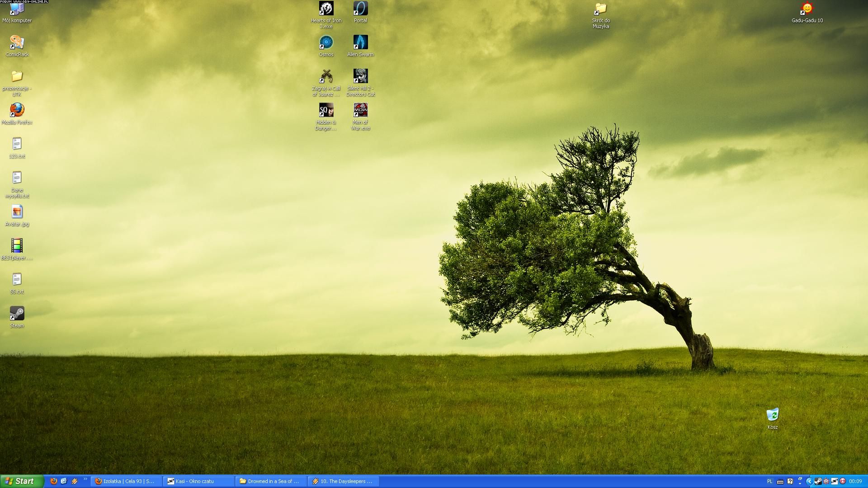Open The Daysleepers taskbar button
Viewport: 868px width, 488px height.
(343, 481)
